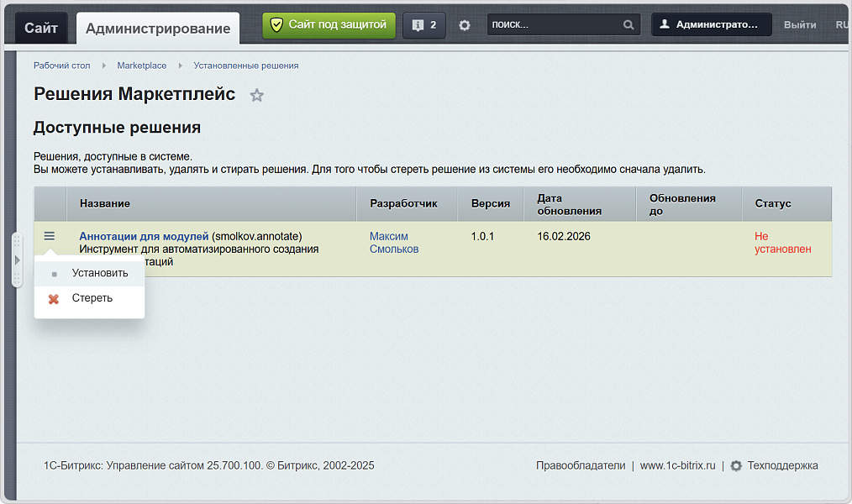Viewport: 852px width, 504px height.
Task: Click the Выйти logout link
Action: (800, 25)
